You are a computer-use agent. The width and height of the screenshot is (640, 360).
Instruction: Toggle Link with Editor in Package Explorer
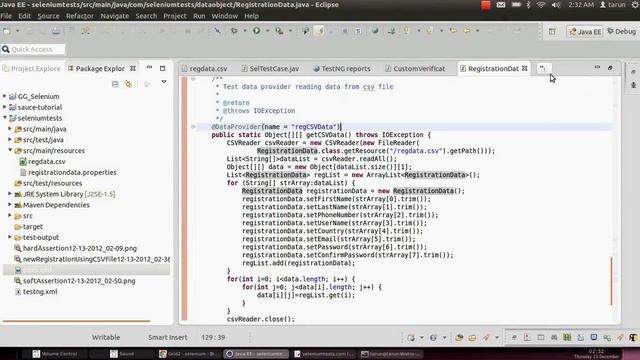click(x=129, y=84)
